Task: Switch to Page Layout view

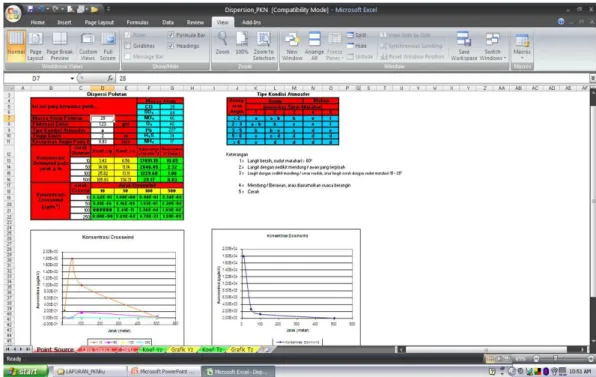Action: coord(35,46)
